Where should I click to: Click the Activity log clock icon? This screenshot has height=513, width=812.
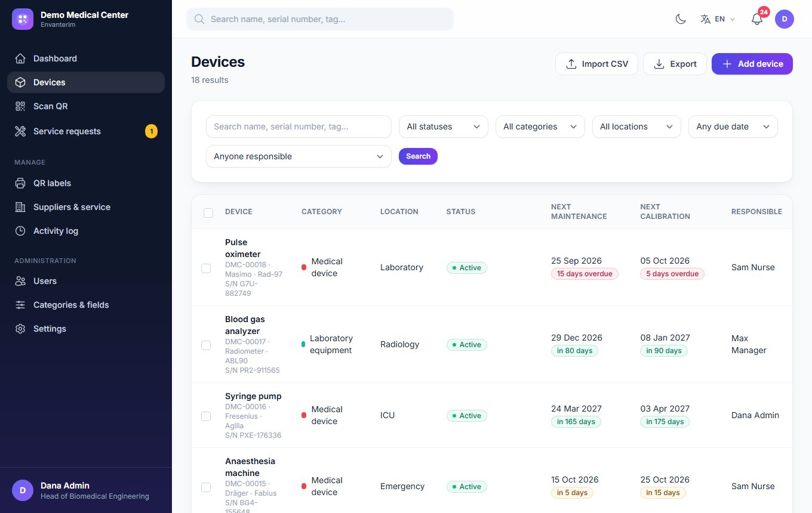click(20, 231)
